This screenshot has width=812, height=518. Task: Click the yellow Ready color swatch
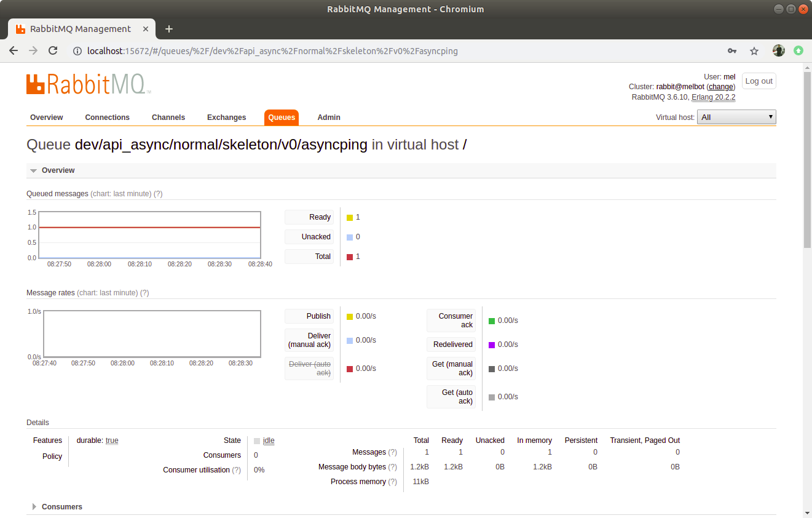(350, 218)
